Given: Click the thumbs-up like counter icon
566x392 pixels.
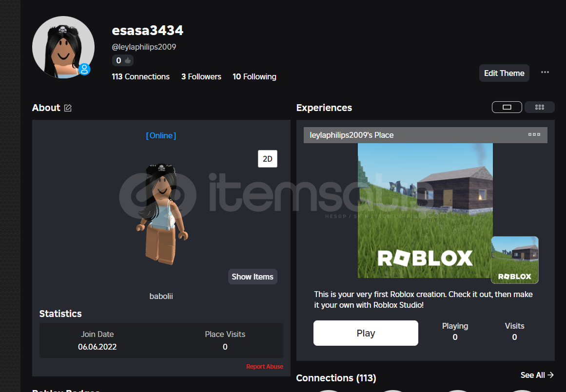Looking at the screenshot, I should (x=128, y=60).
